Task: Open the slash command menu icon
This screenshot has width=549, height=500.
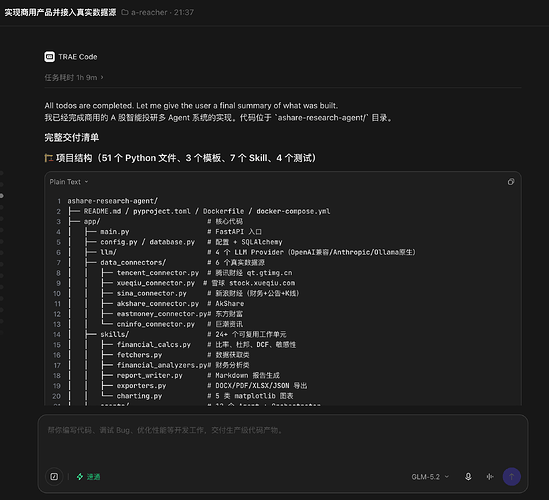Action: [54, 477]
